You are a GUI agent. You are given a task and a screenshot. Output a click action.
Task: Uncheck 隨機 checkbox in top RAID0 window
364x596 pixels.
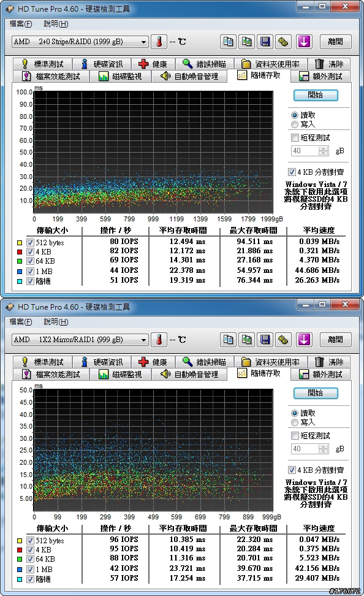[x=31, y=281]
